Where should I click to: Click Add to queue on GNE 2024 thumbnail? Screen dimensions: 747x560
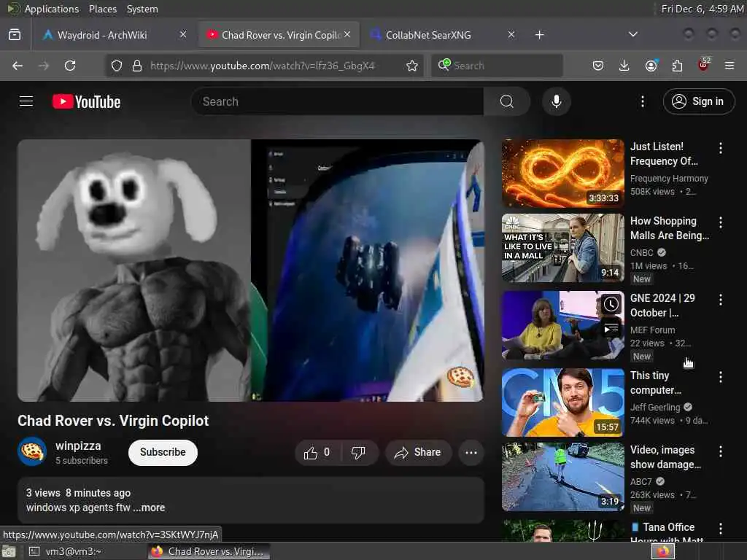coord(611,328)
